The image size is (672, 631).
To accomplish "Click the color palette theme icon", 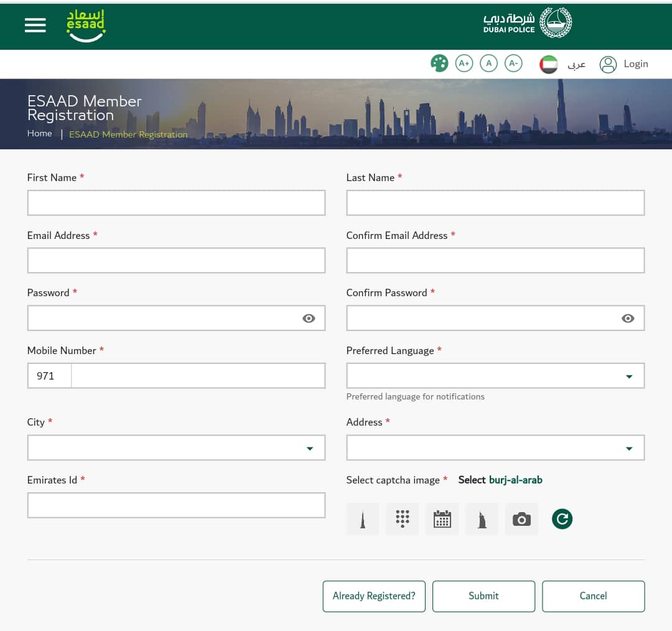I will tap(439, 63).
